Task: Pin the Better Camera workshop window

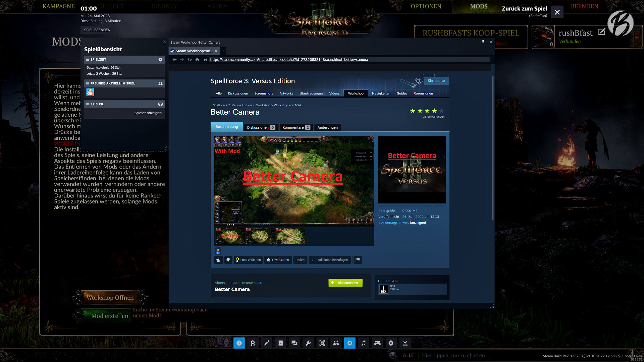Action: (483, 42)
